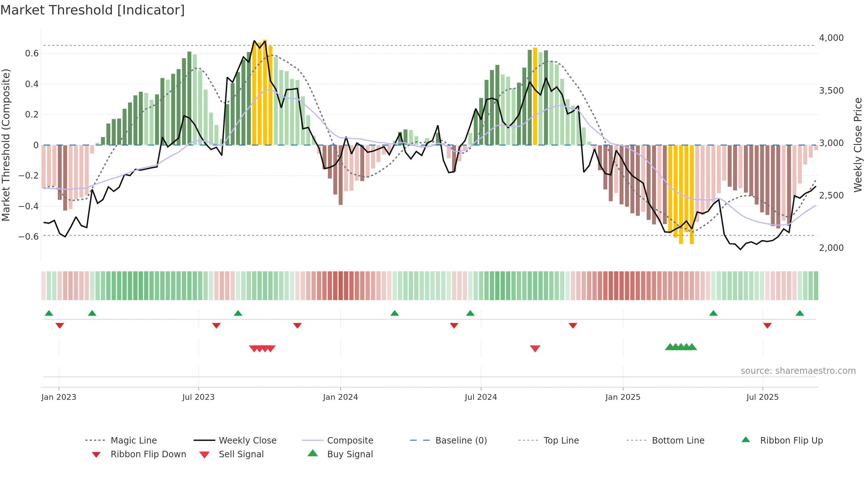Click the green ribbon flip up marker between Jan 2024 and Jul 2024

(x=395, y=313)
